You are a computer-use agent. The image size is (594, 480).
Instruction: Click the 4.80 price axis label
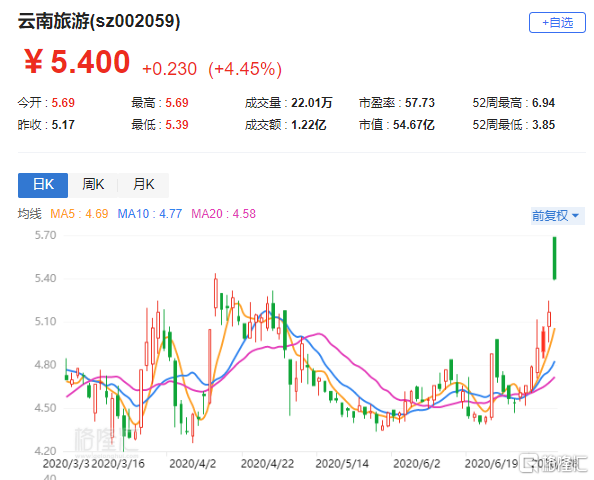pyautogui.click(x=45, y=365)
